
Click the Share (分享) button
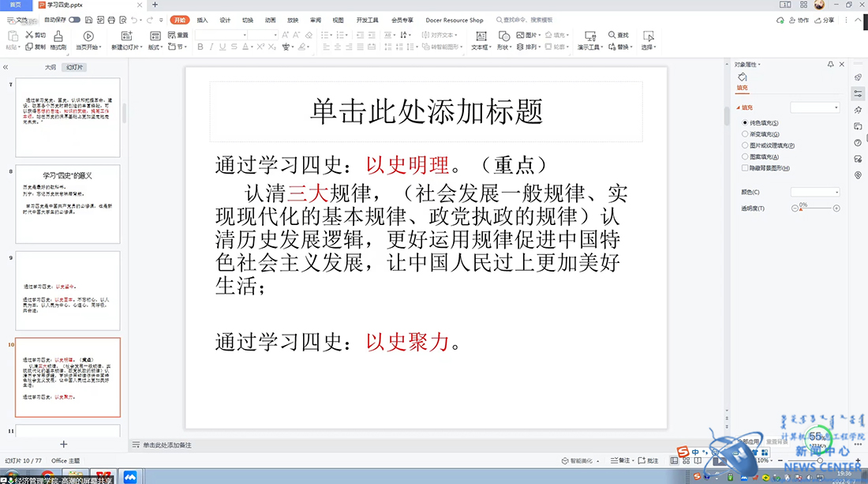[825, 20]
